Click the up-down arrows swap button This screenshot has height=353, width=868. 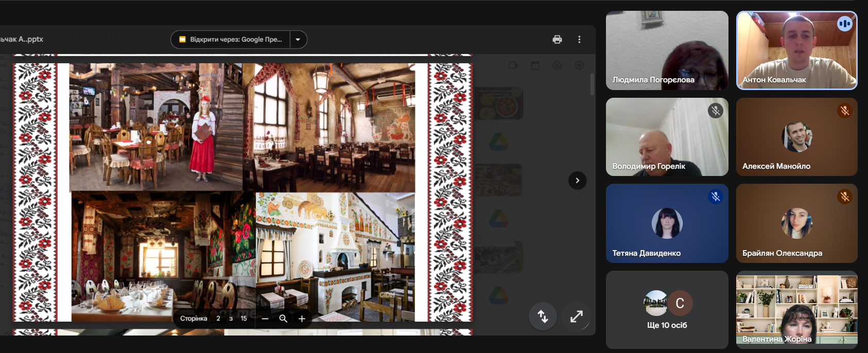[543, 316]
